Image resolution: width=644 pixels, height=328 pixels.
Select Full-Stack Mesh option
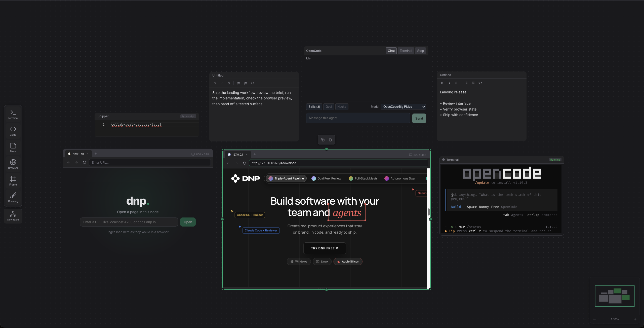363,178
